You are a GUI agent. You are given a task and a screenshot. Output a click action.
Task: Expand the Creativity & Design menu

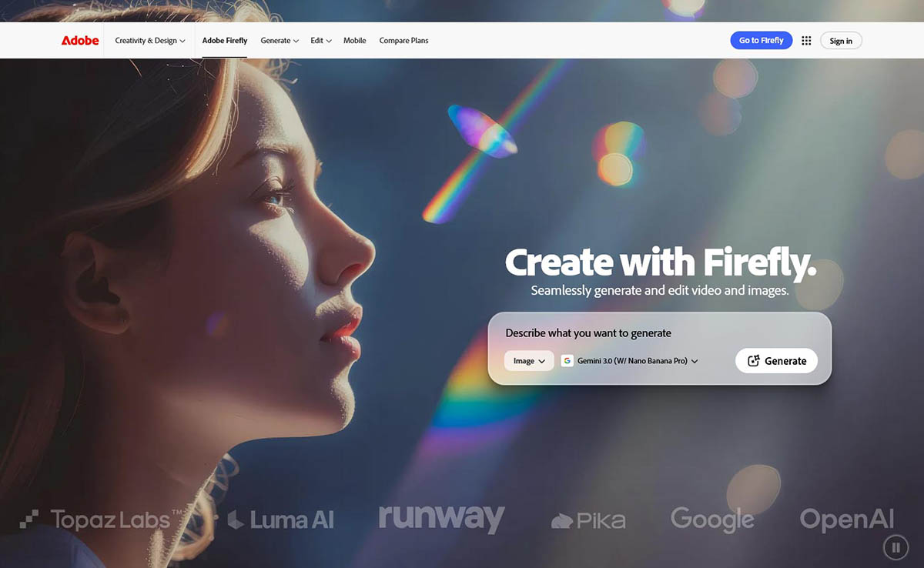tap(150, 41)
